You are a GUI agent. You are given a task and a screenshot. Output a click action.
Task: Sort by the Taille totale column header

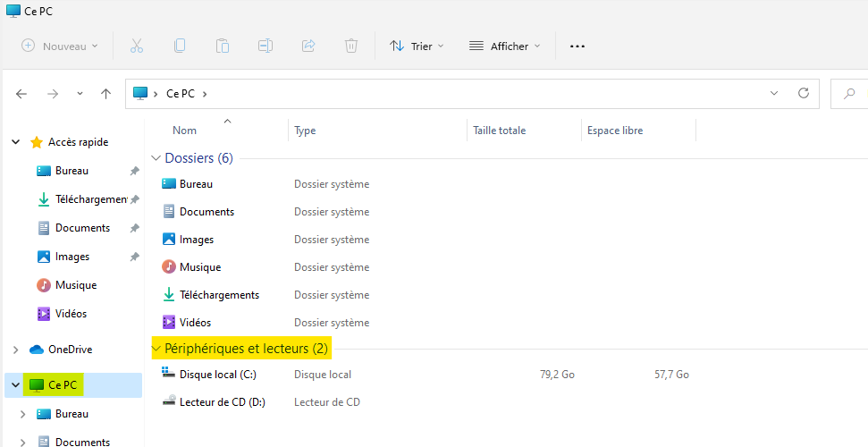[500, 131]
